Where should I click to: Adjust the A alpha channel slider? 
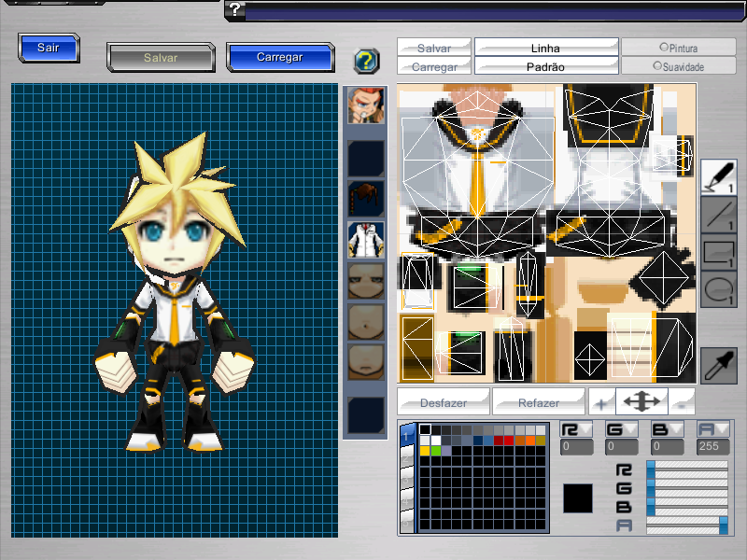point(687,525)
